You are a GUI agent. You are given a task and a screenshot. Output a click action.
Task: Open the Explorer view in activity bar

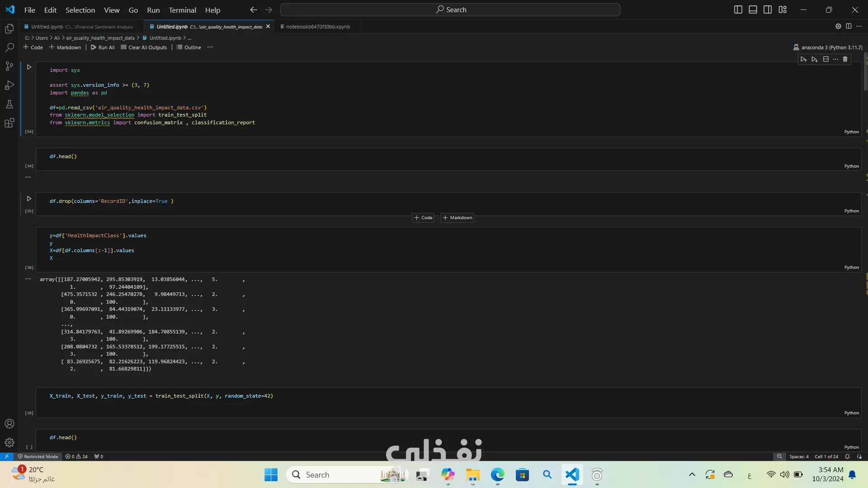[x=9, y=29]
